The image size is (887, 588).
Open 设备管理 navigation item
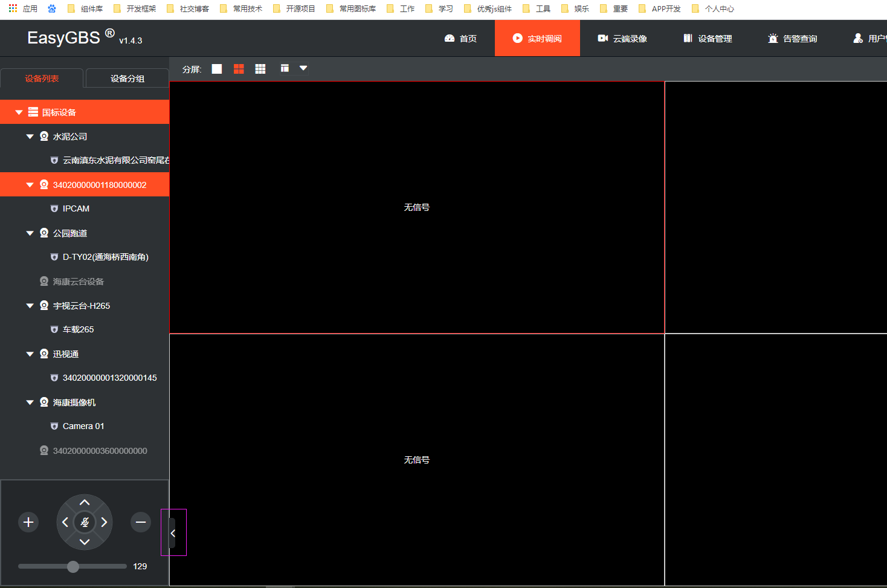click(708, 39)
